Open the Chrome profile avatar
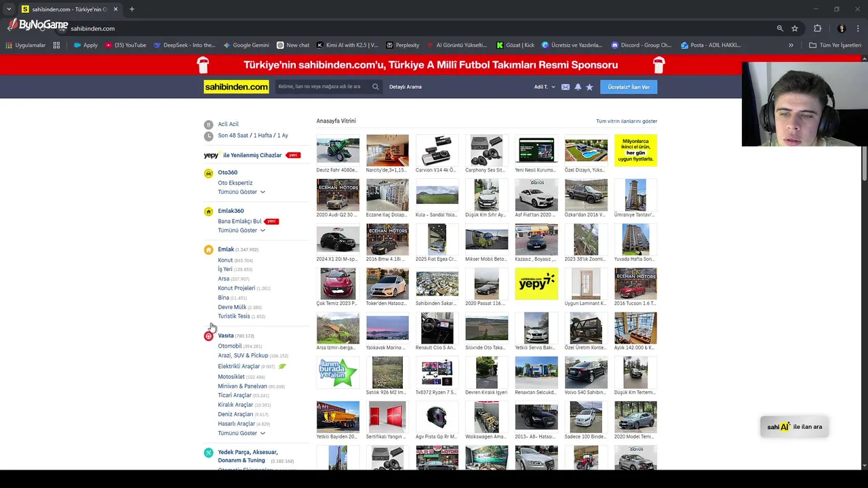868x488 pixels. pyautogui.click(x=842, y=28)
